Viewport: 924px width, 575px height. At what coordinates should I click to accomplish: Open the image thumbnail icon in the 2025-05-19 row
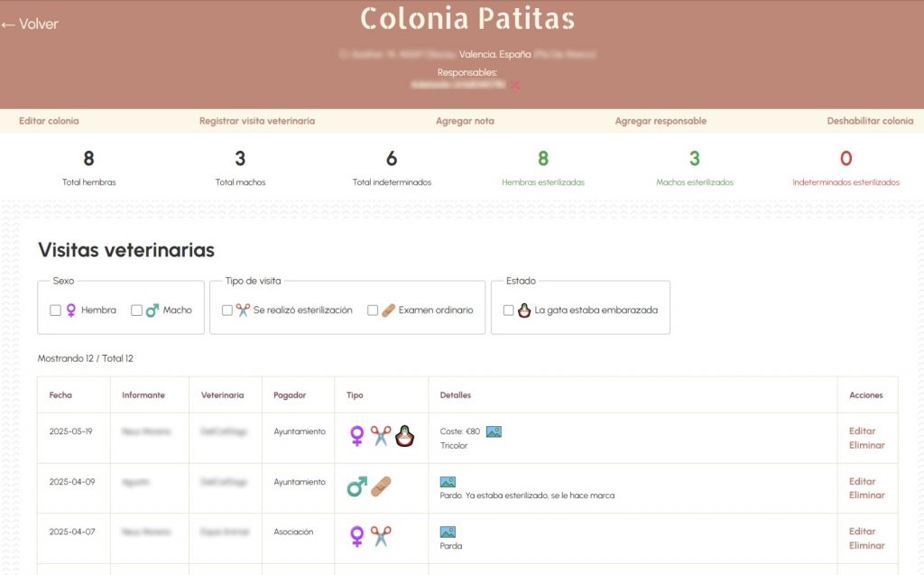point(493,431)
